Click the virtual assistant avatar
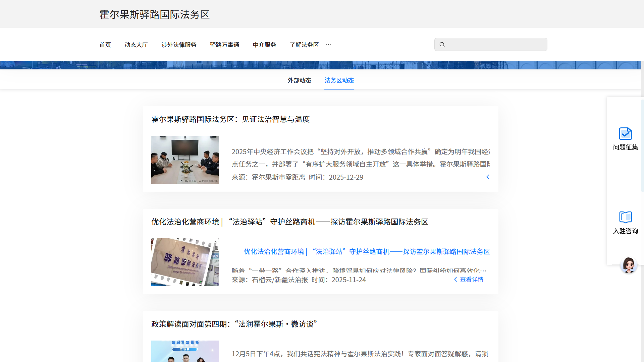Viewport: 644px width, 362px height. (628, 265)
